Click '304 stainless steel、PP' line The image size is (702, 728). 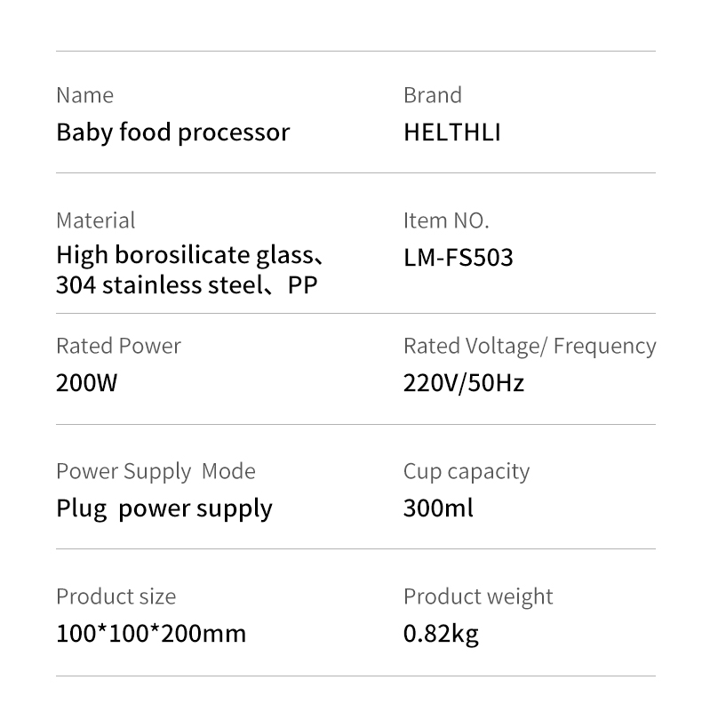pos(187,284)
